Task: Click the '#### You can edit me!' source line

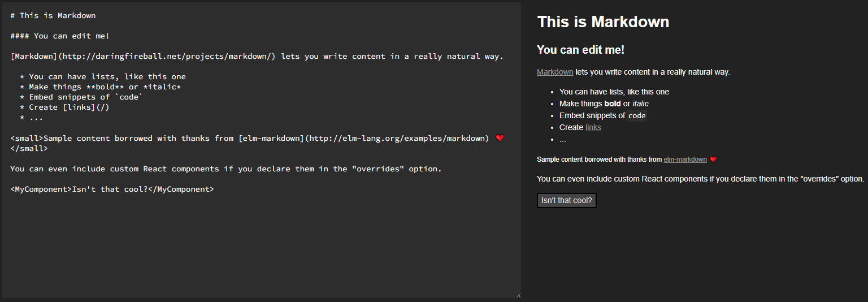Action: coord(60,36)
